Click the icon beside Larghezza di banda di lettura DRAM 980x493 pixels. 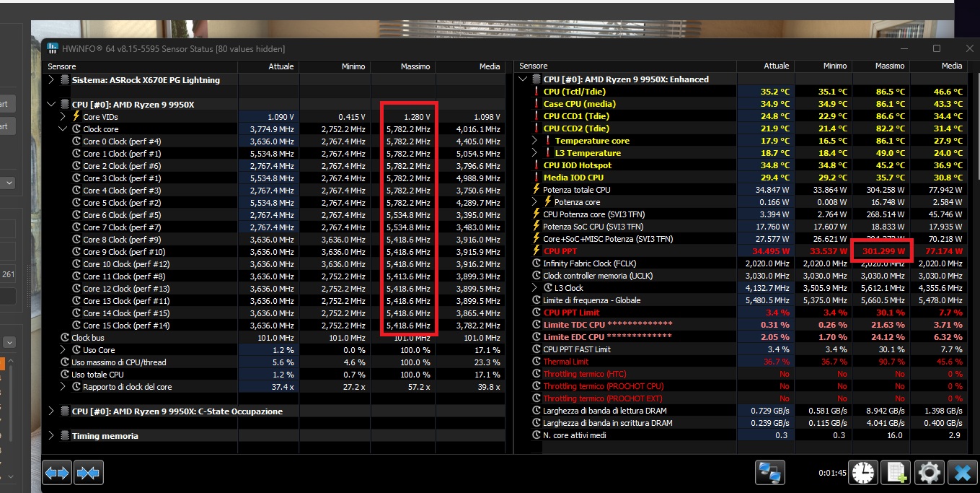(536, 411)
